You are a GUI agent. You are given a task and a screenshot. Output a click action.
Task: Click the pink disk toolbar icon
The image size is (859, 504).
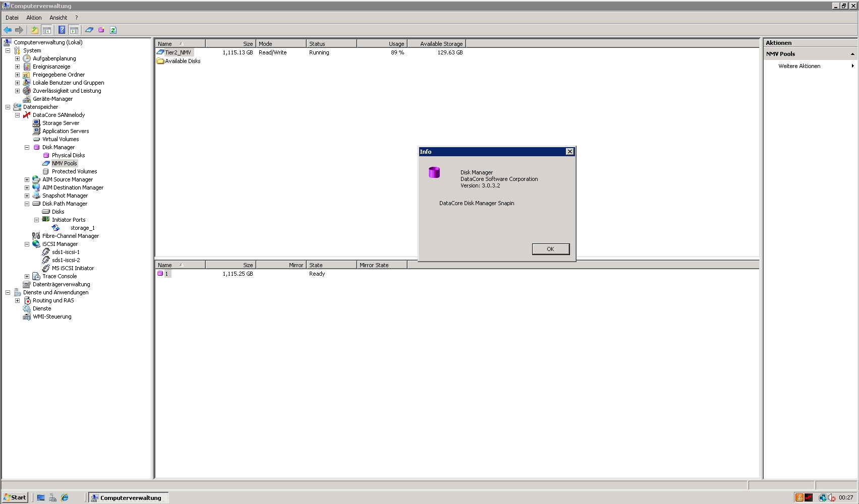pyautogui.click(x=101, y=30)
